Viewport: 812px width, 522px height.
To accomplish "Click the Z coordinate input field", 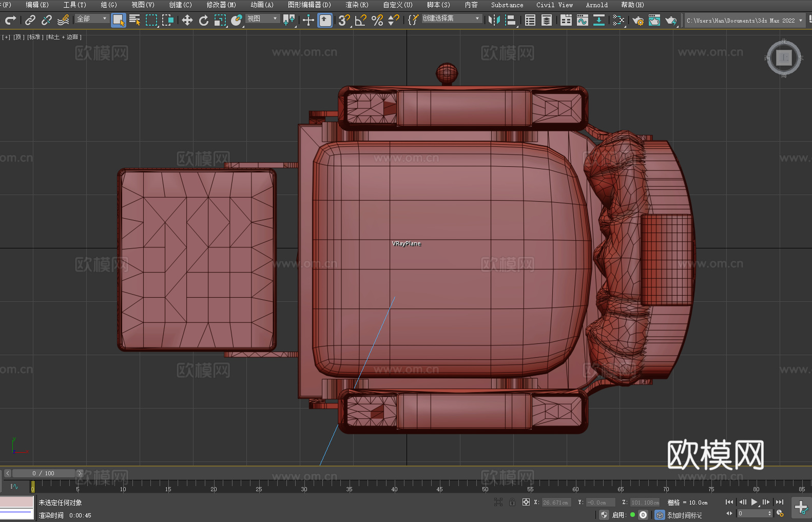I will point(644,502).
